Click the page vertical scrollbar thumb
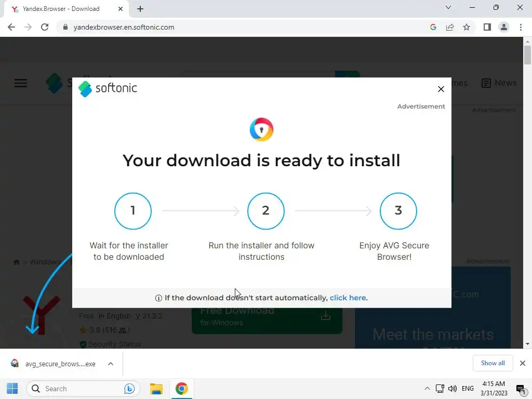The width and height of the screenshot is (532, 399). click(527, 55)
